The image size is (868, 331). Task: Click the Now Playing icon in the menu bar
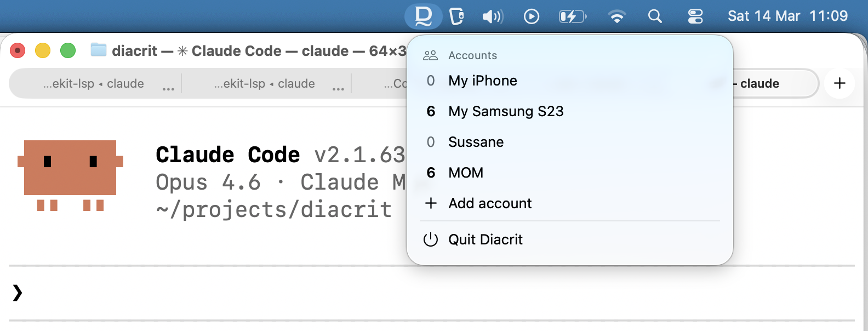531,16
